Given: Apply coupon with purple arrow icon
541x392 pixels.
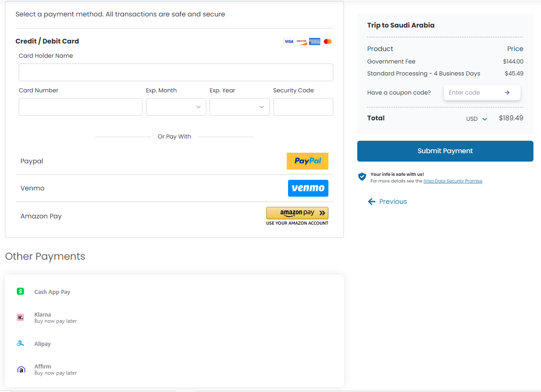Looking at the screenshot, I should [x=507, y=93].
